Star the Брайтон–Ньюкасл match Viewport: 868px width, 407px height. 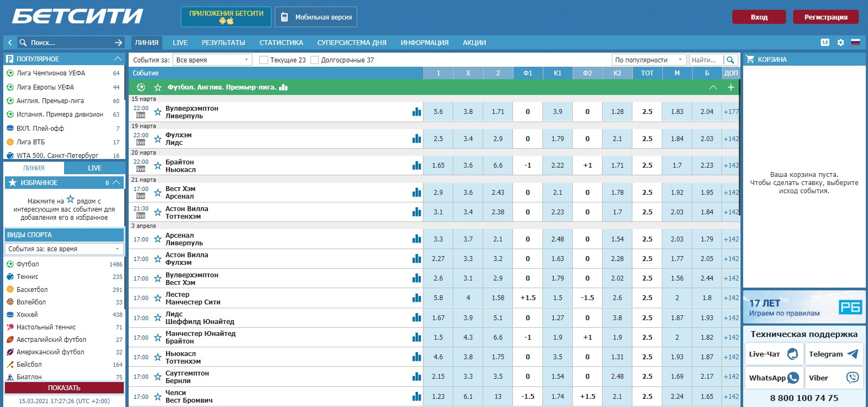point(157,166)
